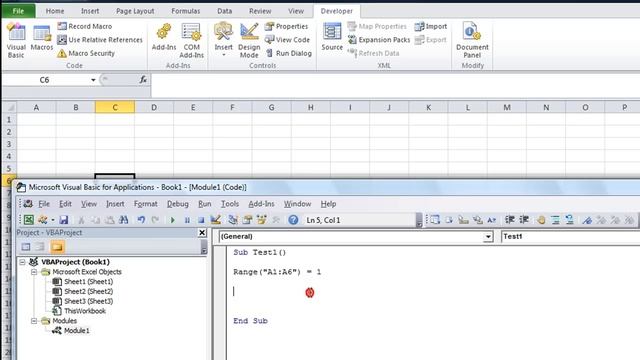Viewport: 640px width, 360px height.
Task: Click the VBA Help question mark icon
Action: 293,220
